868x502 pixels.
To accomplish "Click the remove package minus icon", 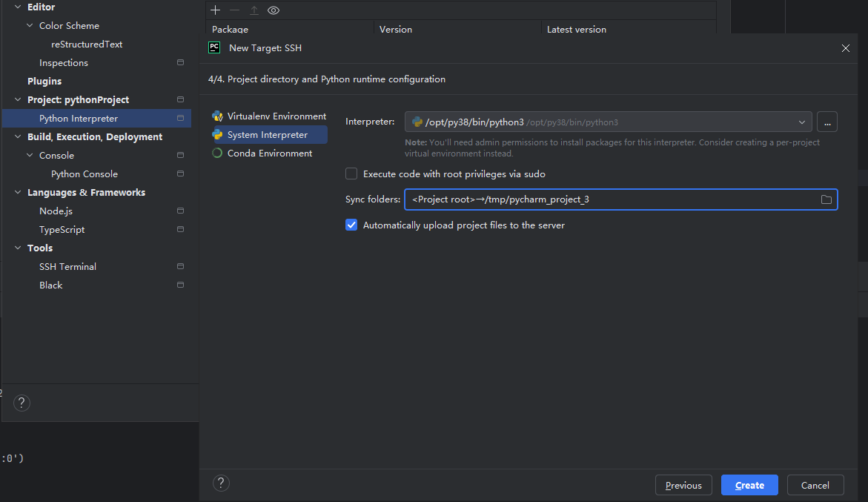I will (235, 10).
